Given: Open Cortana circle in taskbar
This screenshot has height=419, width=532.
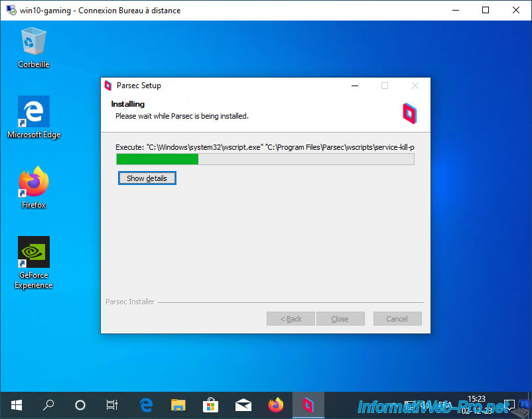Looking at the screenshot, I should 80,405.
